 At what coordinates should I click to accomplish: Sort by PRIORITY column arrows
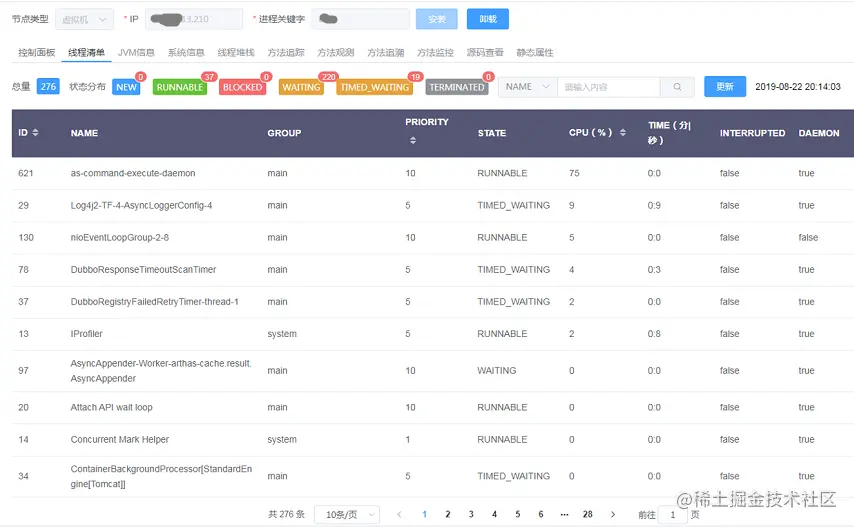pyautogui.click(x=413, y=140)
